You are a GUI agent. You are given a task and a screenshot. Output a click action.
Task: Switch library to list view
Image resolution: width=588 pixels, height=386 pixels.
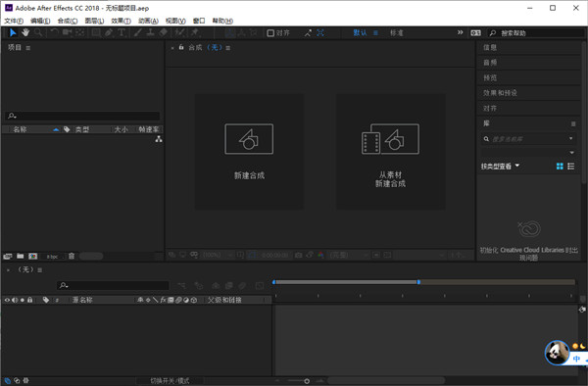coord(570,166)
